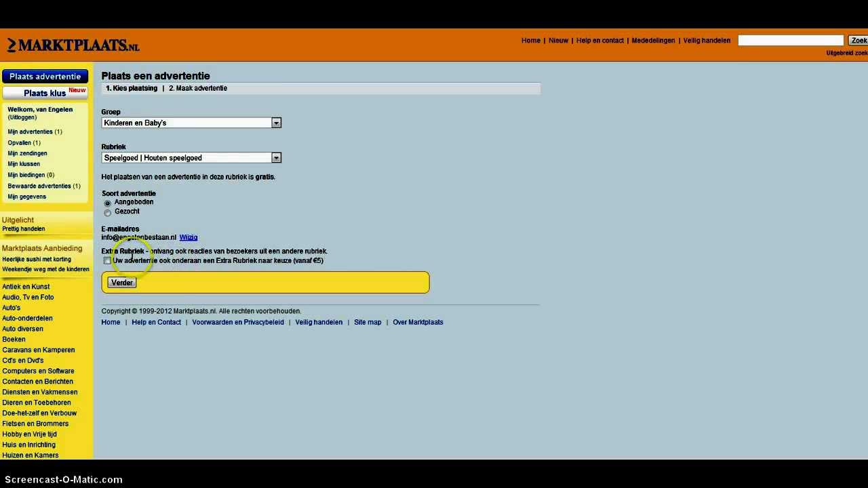
Task: Open the Boeken category
Action: (14, 340)
